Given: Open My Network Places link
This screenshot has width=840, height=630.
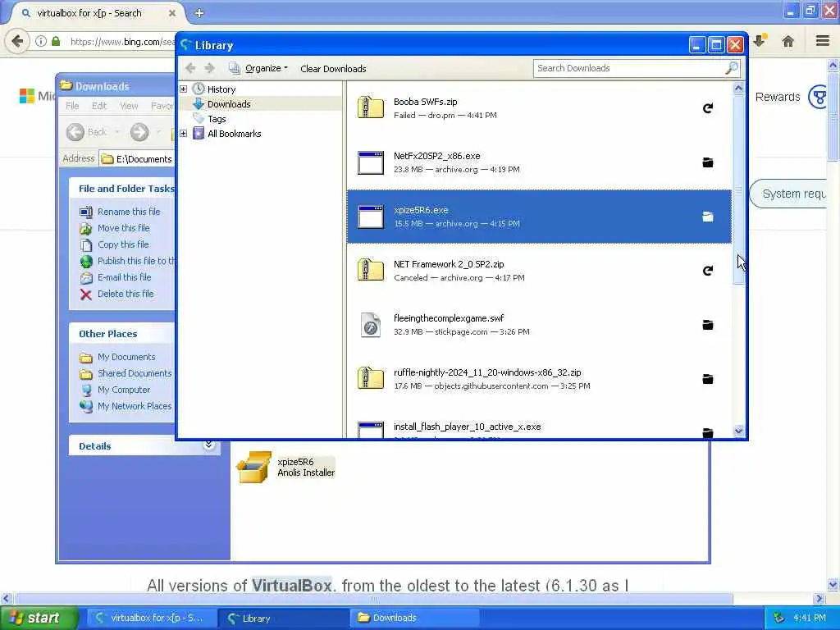Looking at the screenshot, I should point(135,406).
